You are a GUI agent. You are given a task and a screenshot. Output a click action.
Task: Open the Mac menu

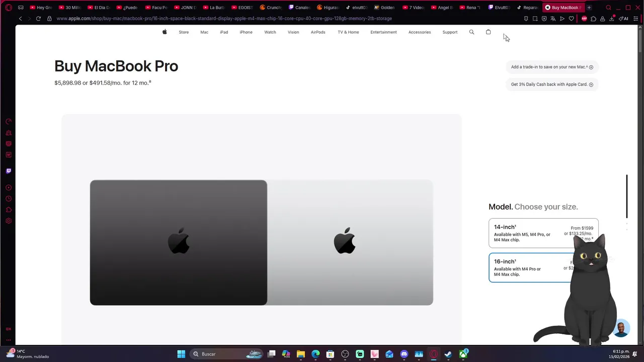point(204,32)
